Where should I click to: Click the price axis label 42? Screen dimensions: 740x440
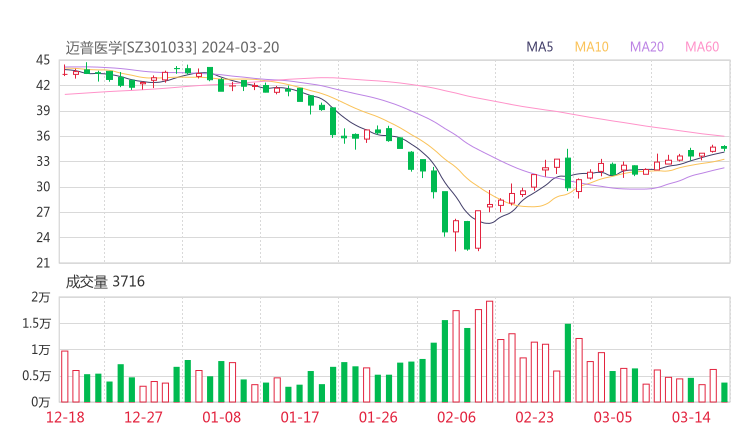point(43,85)
